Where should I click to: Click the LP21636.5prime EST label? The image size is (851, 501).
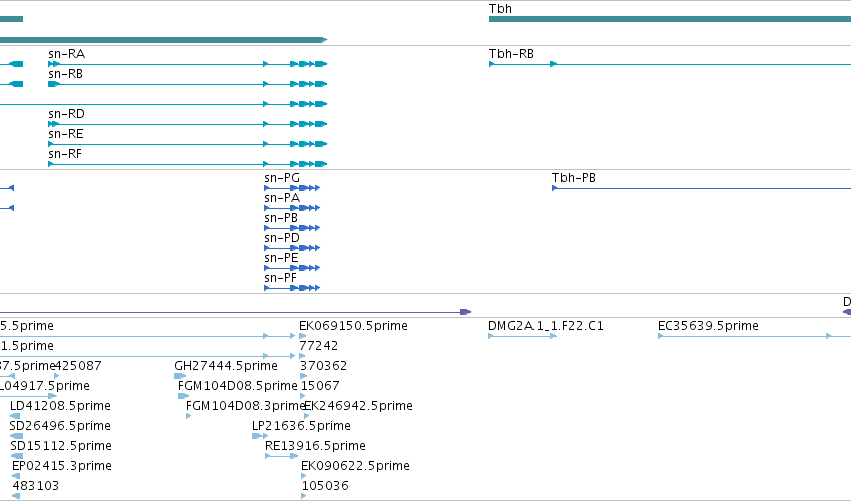tap(301, 426)
